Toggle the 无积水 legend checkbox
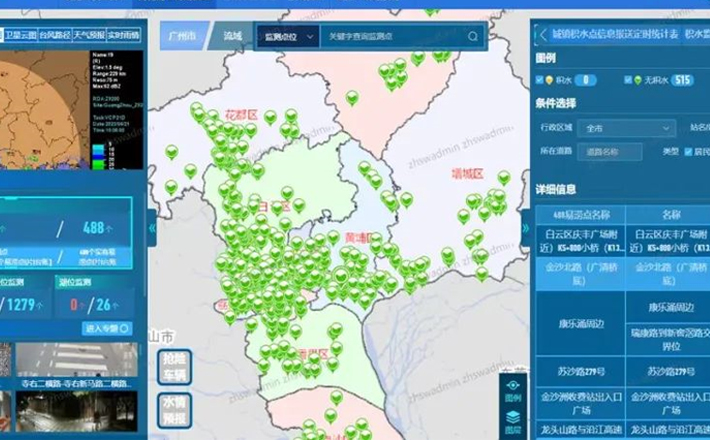This screenshot has width=710, height=440. pos(628,80)
